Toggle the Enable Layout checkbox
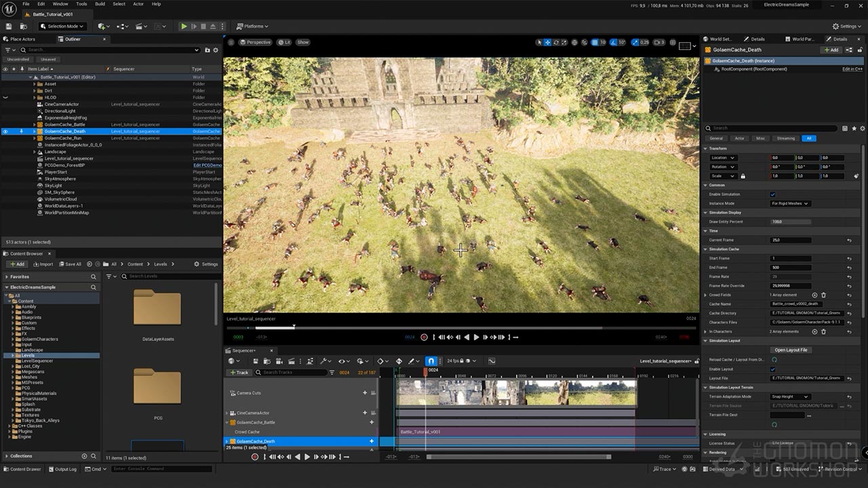 pyautogui.click(x=772, y=369)
